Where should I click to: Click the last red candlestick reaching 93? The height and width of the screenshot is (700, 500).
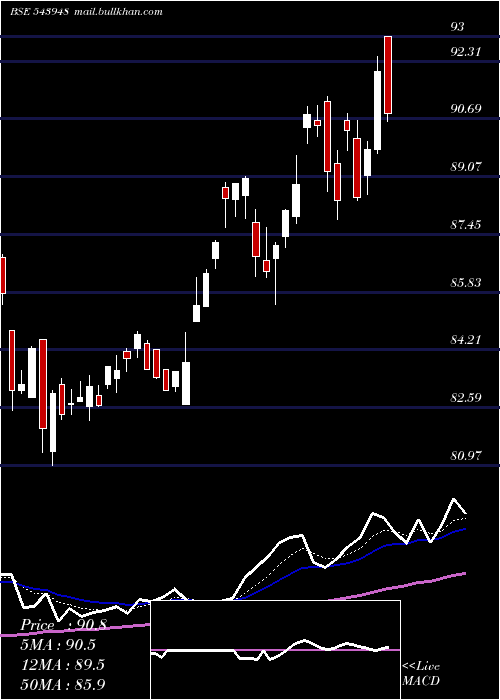(x=388, y=75)
